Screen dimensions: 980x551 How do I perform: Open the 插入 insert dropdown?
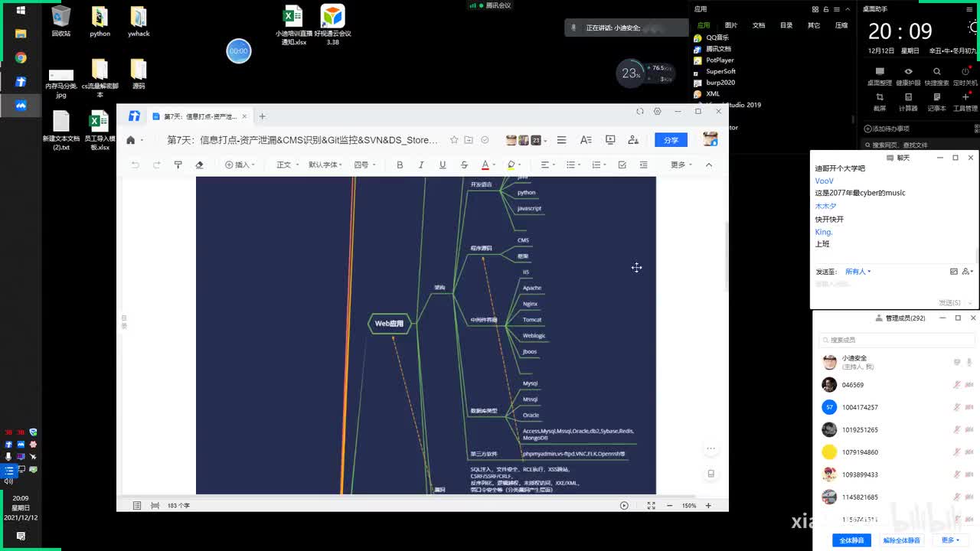pyautogui.click(x=240, y=165)
